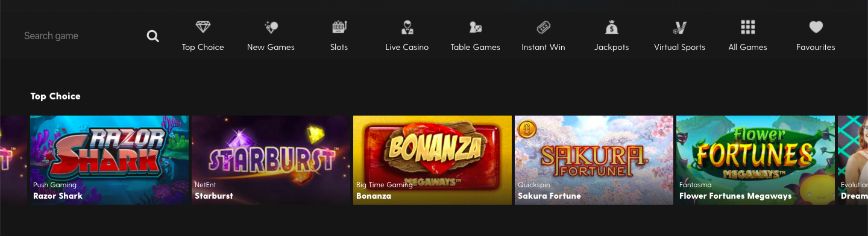Viewport: 868px width, 236px height.
Task: Select the New Games icon
Action: [271, 27]
